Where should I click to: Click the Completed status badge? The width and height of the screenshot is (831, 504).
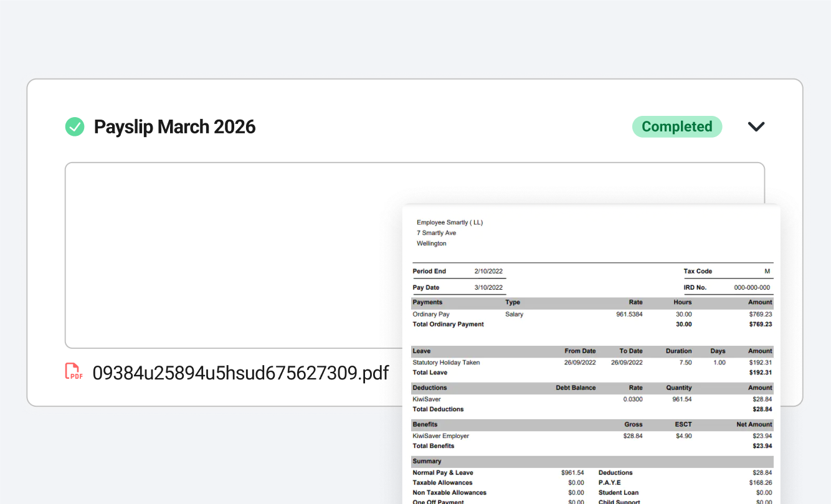(677, 126)
